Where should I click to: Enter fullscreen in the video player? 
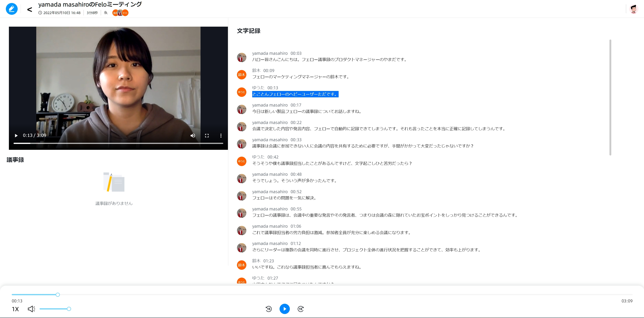click(x=207, y=136)
